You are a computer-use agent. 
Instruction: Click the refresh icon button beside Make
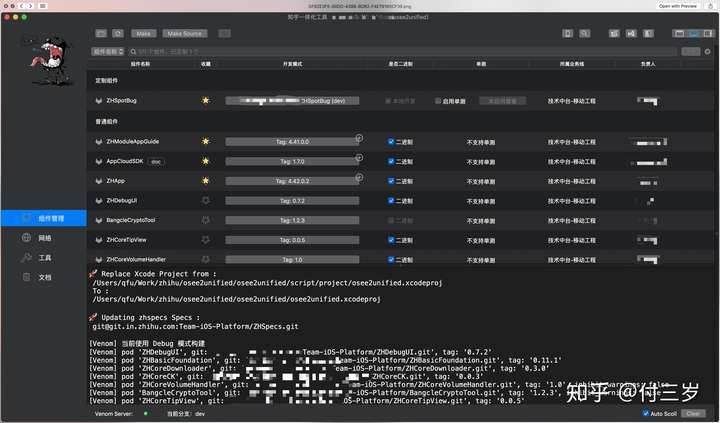118,34
